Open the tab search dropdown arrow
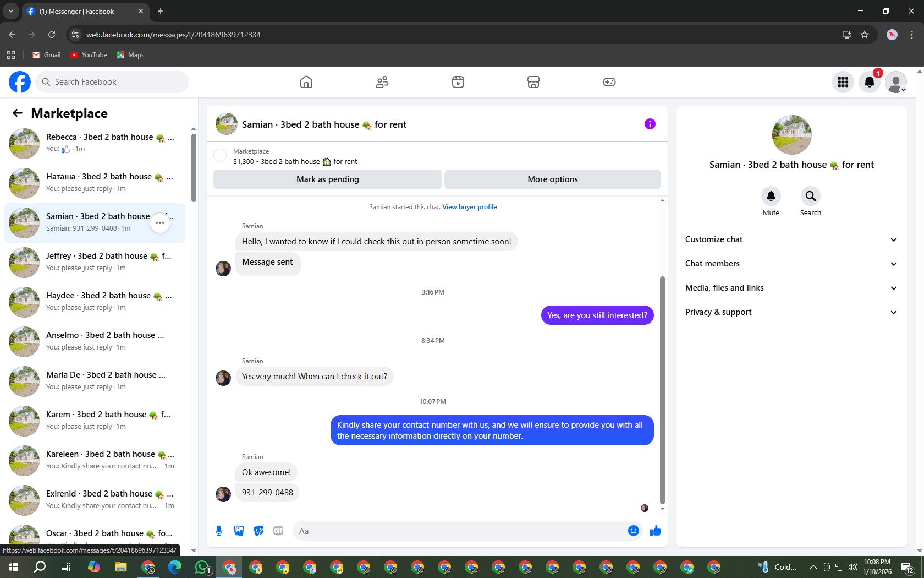The image size is (924, 578). 11,11
